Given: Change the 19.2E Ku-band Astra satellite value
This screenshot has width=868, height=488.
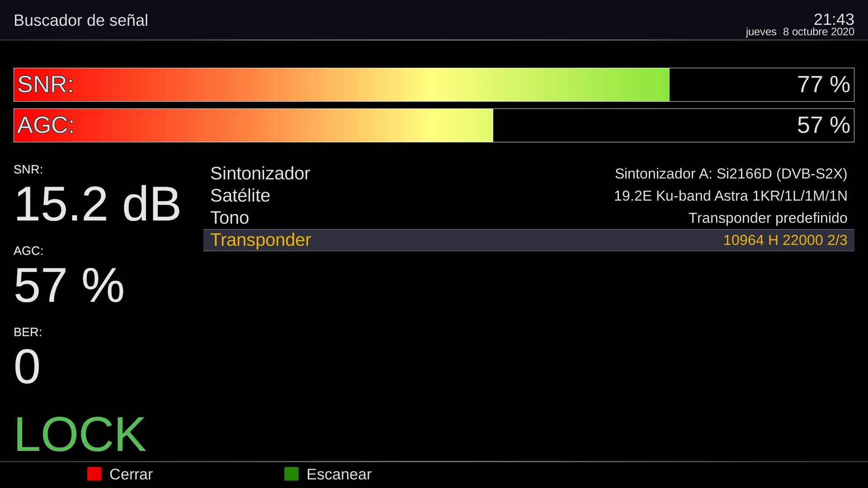Looking at the screenshot, I should point(730,196).
